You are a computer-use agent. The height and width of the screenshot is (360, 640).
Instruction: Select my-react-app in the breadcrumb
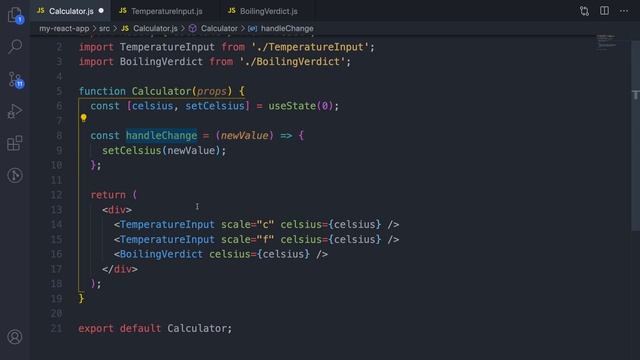64,29
